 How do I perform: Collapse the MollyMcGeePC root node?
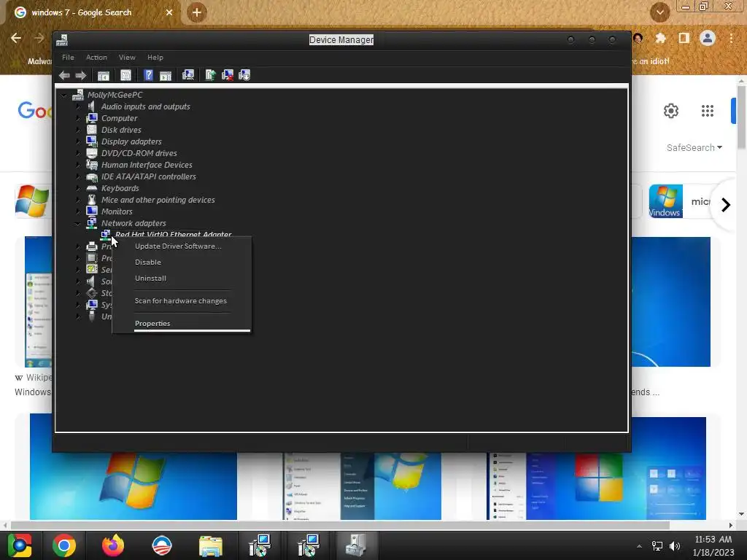pyautogui.click(x=64, y=96)
